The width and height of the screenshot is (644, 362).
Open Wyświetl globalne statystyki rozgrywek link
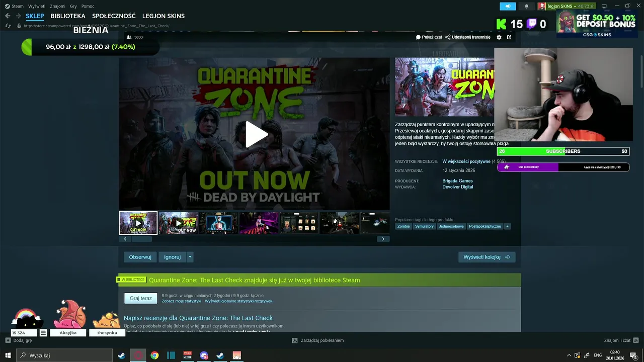point(238,301)
